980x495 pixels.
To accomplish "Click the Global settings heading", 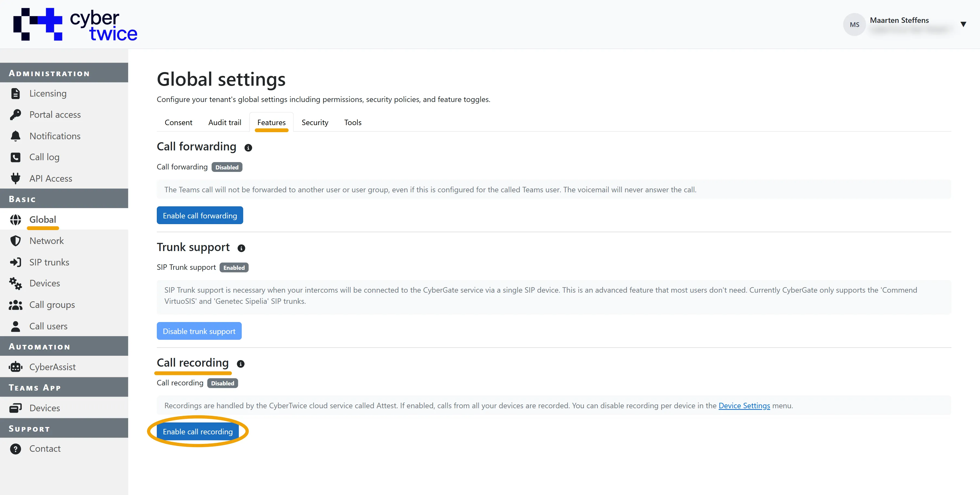I will point(221,79).
